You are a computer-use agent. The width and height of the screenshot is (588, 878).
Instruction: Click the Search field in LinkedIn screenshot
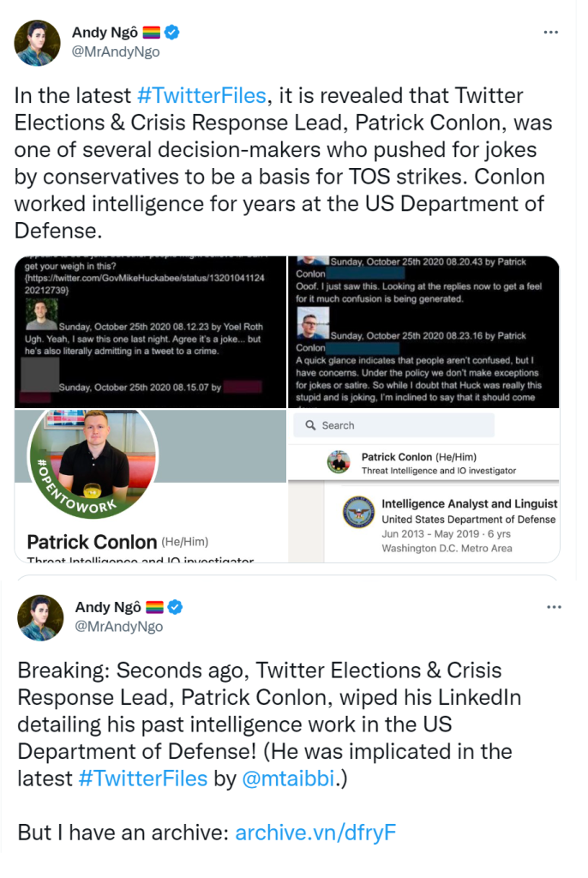tap(393, 425)
